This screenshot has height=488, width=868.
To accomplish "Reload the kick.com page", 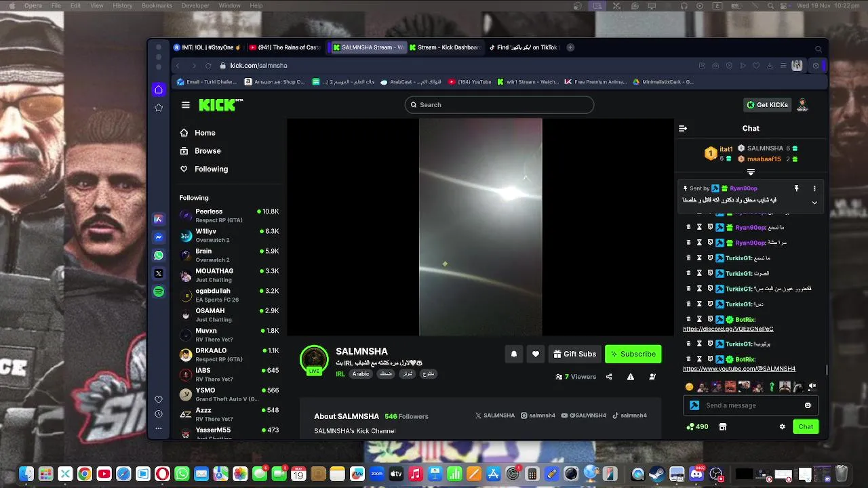I will pyautogui.click(x=208, y=66).
